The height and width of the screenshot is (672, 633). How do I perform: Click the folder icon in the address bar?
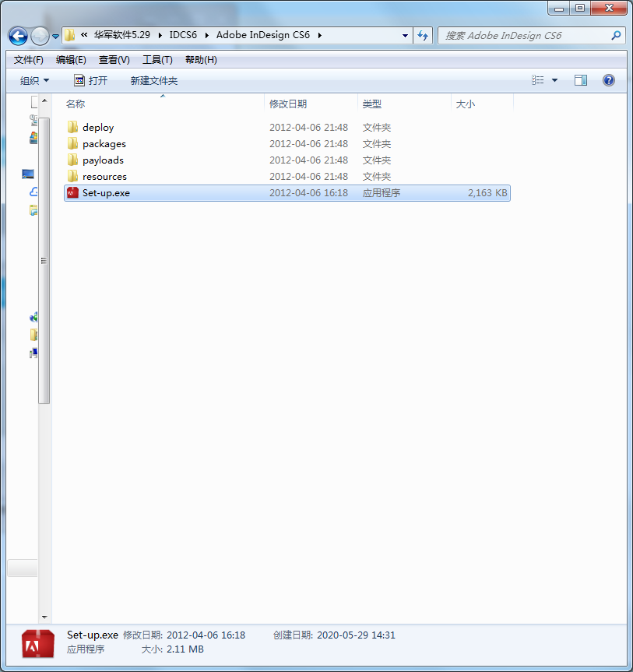coord(69,35)
